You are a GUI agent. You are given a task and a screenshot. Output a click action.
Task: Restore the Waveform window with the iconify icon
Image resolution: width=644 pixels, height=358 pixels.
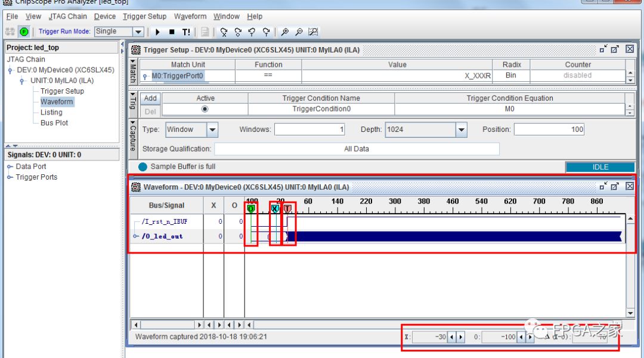coord(603,187)
